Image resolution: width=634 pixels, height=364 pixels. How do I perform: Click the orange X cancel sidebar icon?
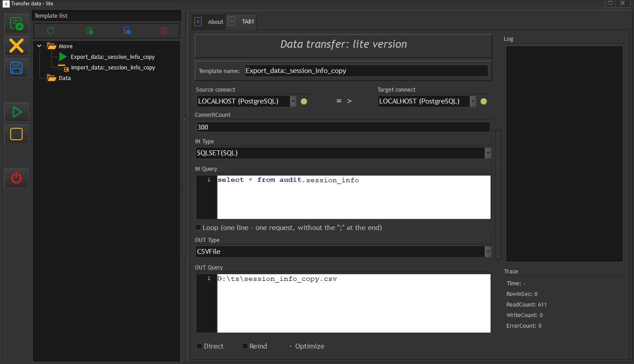point(16,46)
